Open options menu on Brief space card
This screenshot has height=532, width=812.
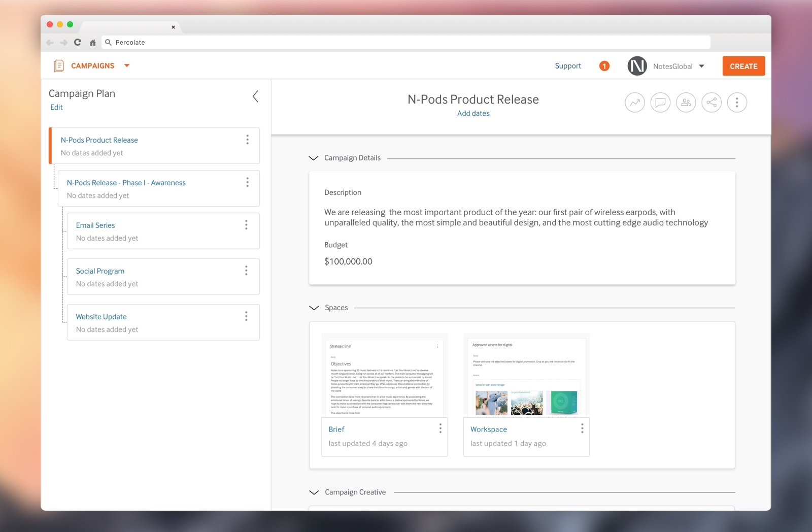click(441, 428)
